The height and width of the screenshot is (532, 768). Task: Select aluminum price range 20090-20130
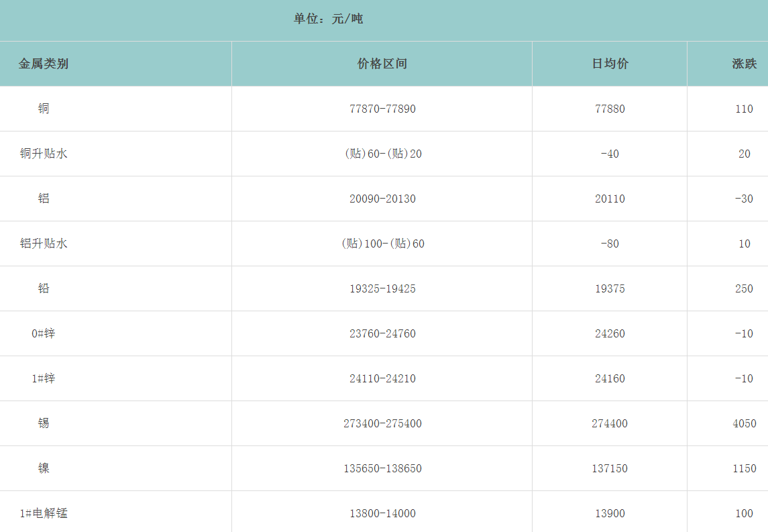pos(382,199)
